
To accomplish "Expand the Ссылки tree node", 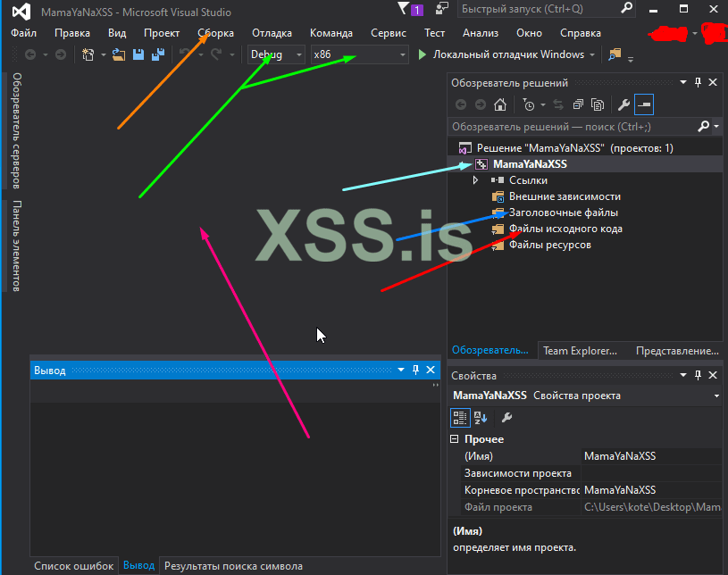I will [475, 180].
